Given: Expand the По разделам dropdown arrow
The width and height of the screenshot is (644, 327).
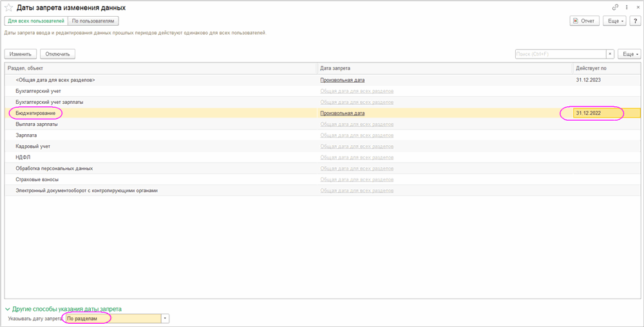Looking at the screenshot, I should coord(166,319).
